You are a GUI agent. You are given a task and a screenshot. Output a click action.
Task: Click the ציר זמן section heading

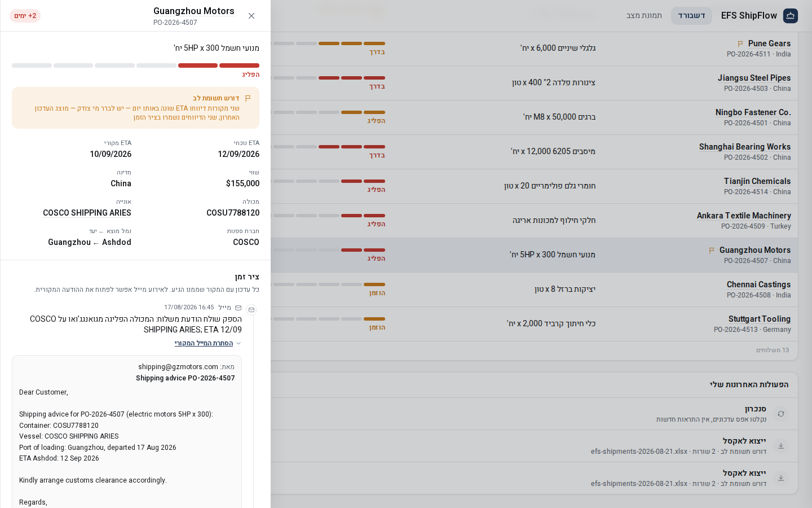pyautogui.click(x=247, y=277)
